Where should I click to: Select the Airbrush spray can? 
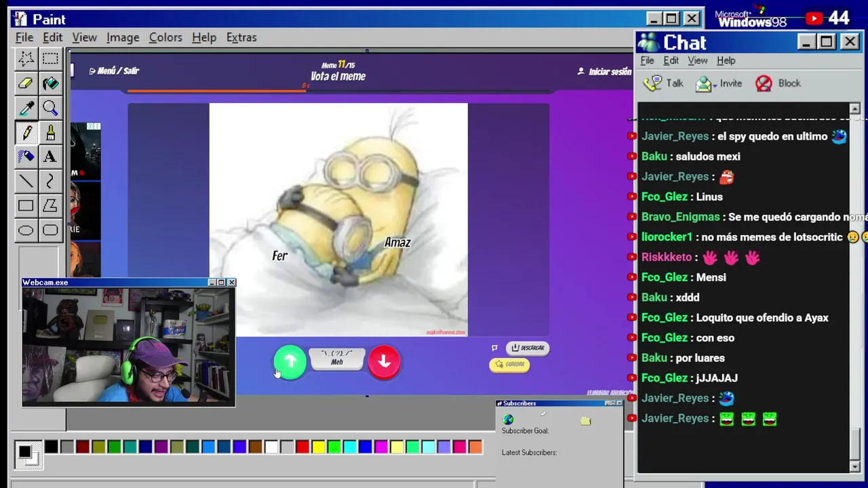pyautogui.click(x=26, y=157)
